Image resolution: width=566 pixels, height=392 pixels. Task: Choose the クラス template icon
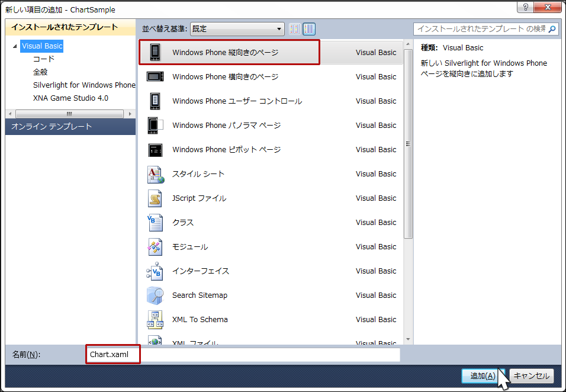coord(155,222)
